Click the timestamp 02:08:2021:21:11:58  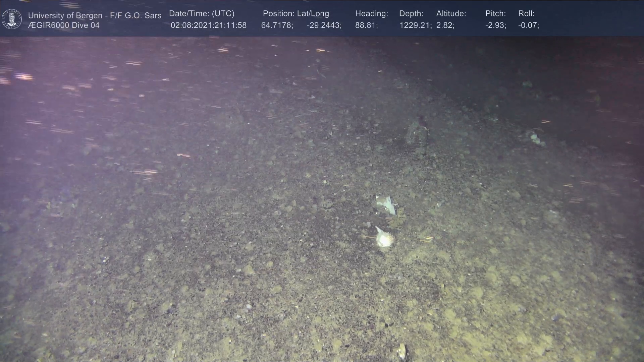click(208, 25)
